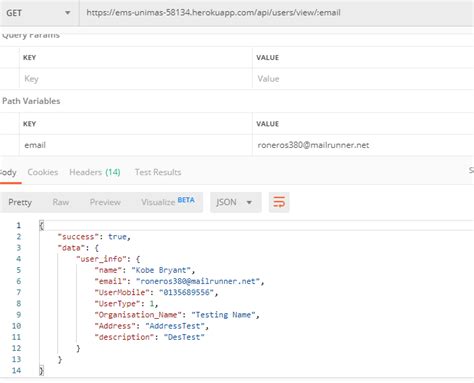
Task: Open the Headers (14) tab
Action: 95,172
